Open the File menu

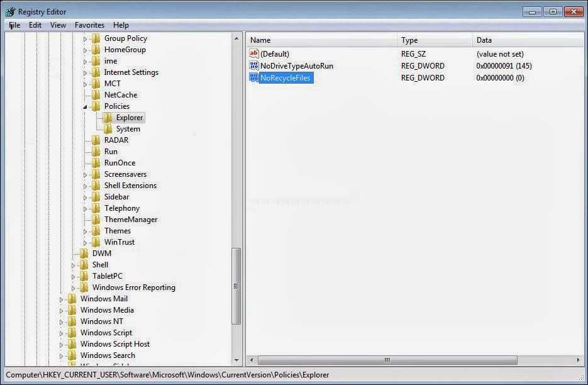coord(14,25)
